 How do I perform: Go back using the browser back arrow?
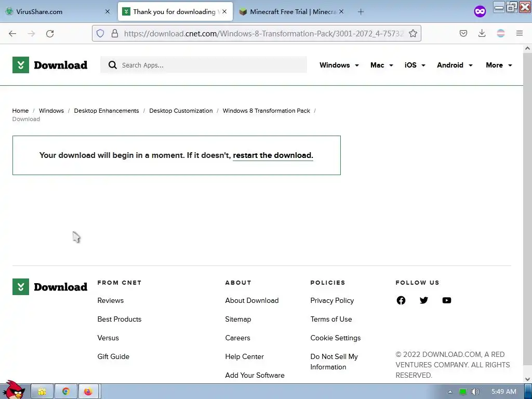click(x=12, y=34)
